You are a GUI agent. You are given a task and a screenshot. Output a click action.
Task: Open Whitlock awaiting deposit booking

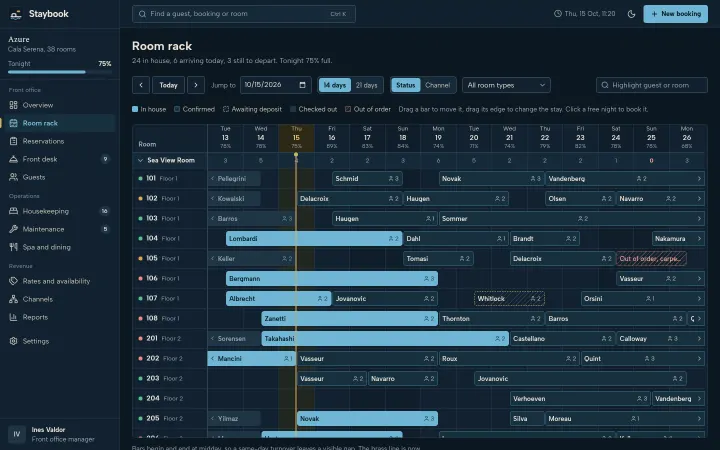pyautogui.click(x=509, y=298)
